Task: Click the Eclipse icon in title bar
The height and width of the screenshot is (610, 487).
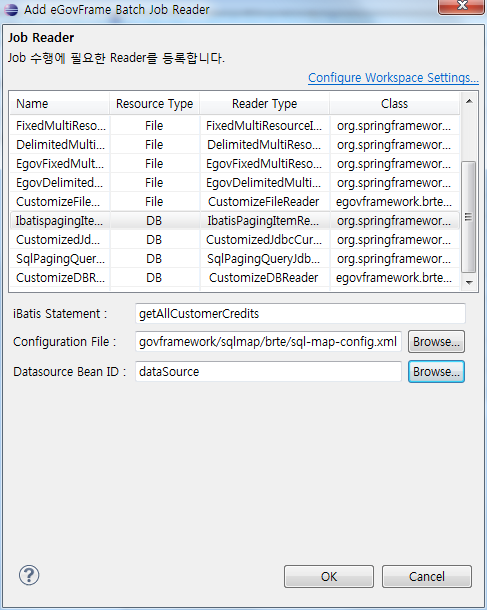Action: point(11,9)
